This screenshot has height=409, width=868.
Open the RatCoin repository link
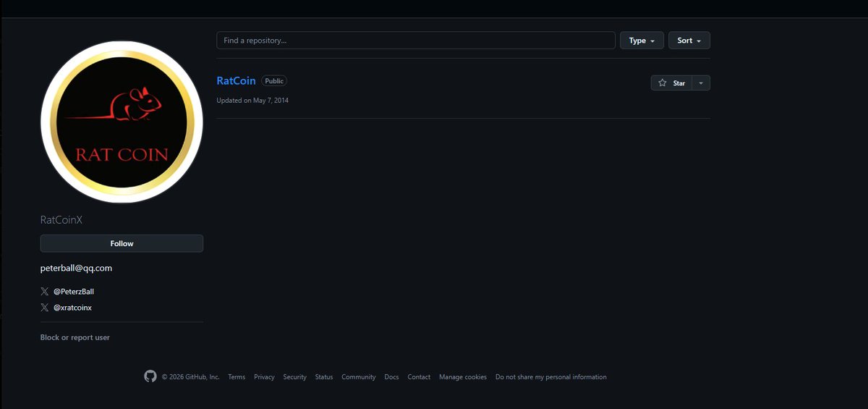236,80
